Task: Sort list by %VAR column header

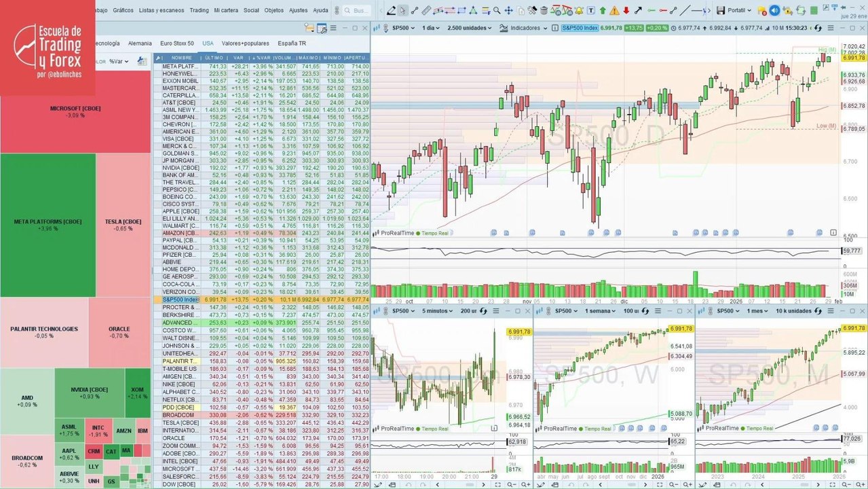Action: (262, 58)
